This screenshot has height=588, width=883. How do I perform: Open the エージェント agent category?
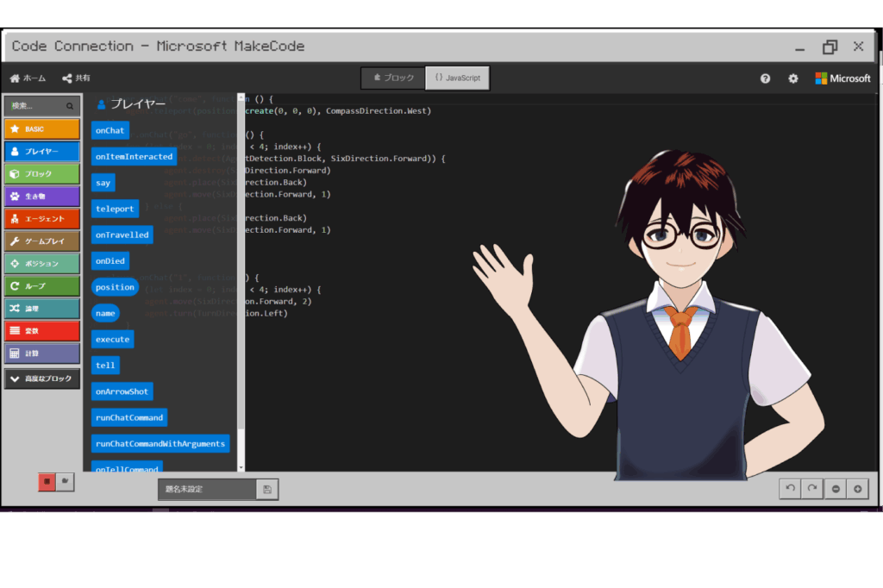click(42, 218)
